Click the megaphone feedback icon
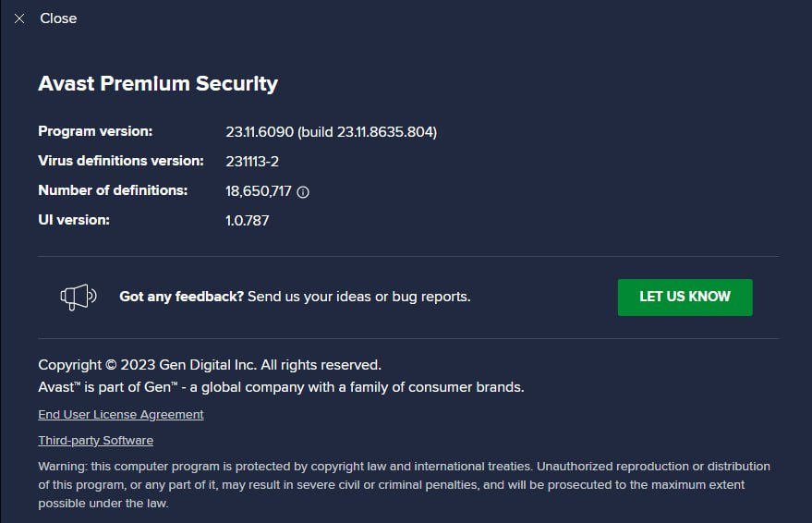Viewport: 812px width, 523px height. [79, 297]
